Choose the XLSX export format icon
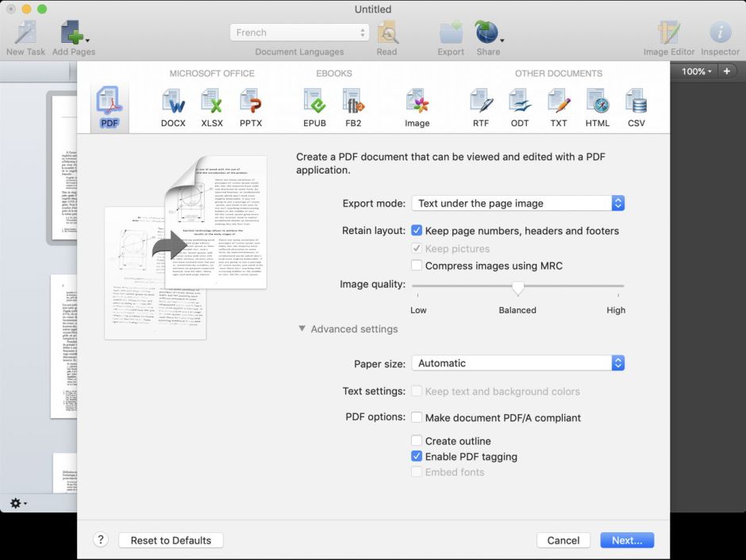The image size is (746, 560). [x=212, y=107]
